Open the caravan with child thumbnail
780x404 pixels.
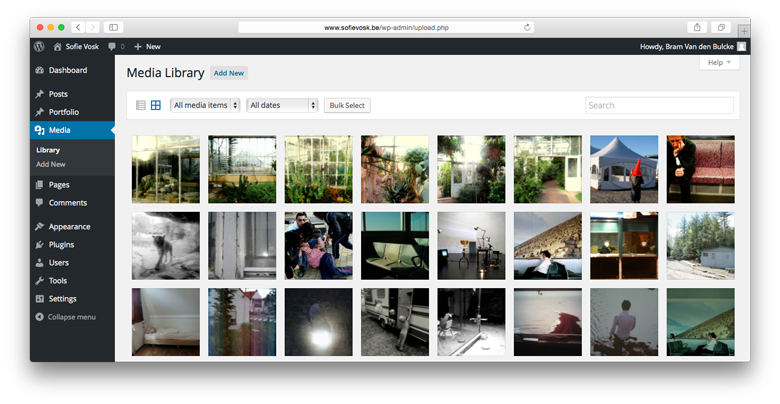click(x=395, y=322)
